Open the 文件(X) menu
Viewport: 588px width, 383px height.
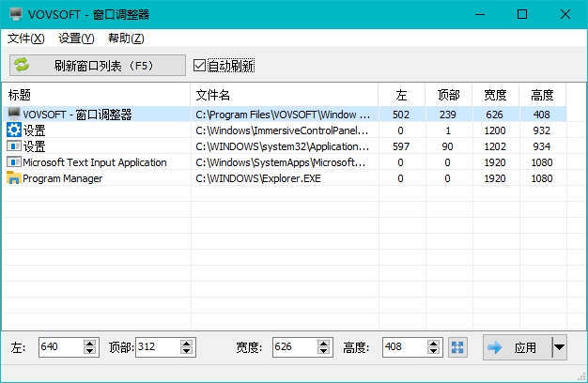(x=26, y=38)
